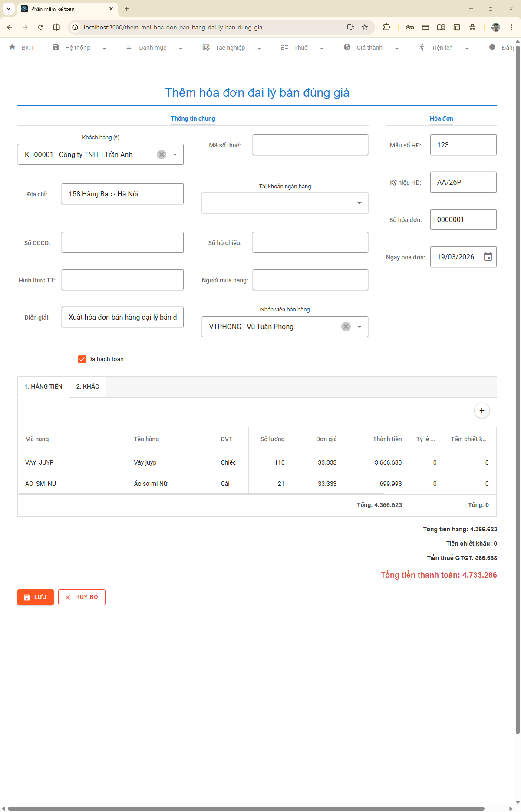This screenshot has width=521, height=812.
Task: Open the Tài khoản ngân hàng dropdown
Action: (359, 203)
